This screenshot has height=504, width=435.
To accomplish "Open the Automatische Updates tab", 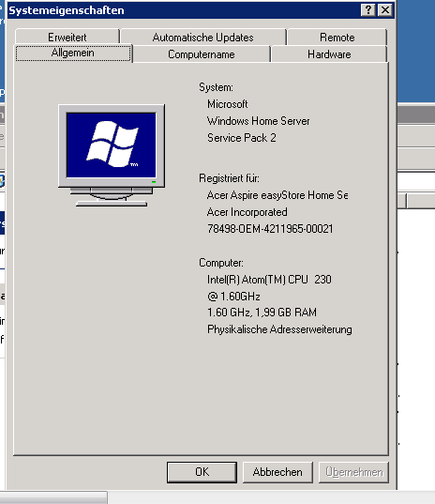I will (202, 37).
